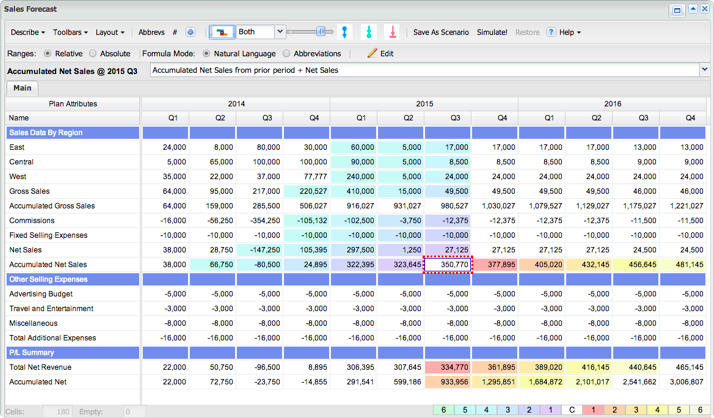
Task: Select the Advertising Budget row label
Action: tap(41, 294)
